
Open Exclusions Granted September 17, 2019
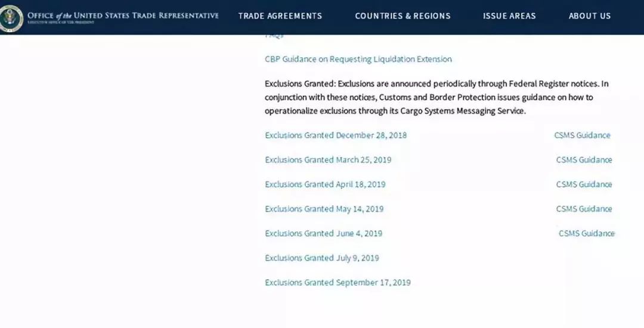(x=338, y=283)
